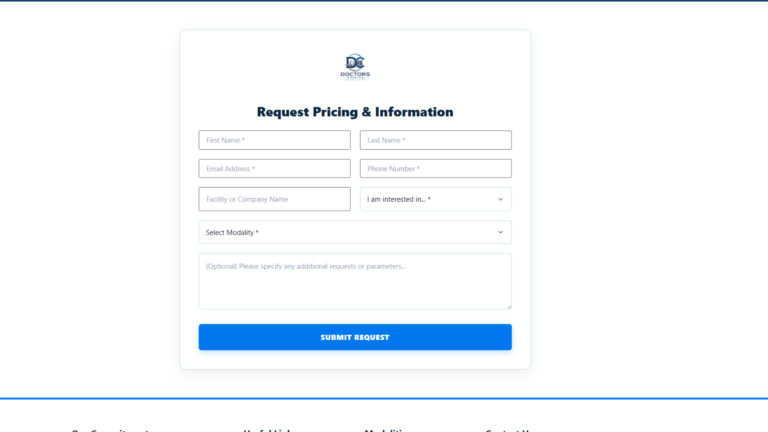Image resolution: width=768 pixels, height=432 pixels.
Task: Click the Doctors text under the logo
Action: coord(355,74)
